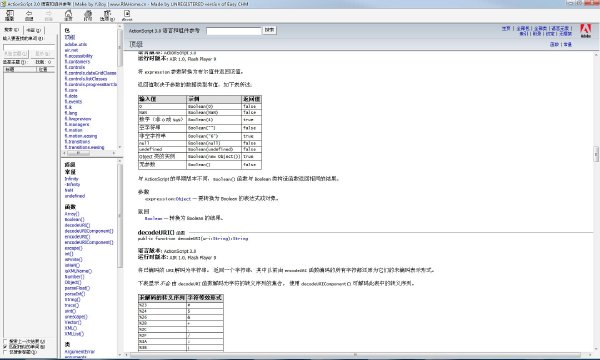This screenshot has width=600, height=360.
Task: Click the Back arrow toolbar icon
Action: pos(29,15)
